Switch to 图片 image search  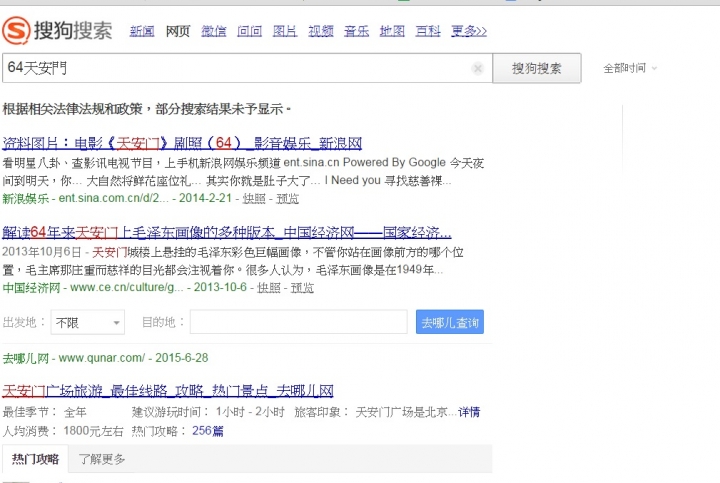click(x=285, y=31)
